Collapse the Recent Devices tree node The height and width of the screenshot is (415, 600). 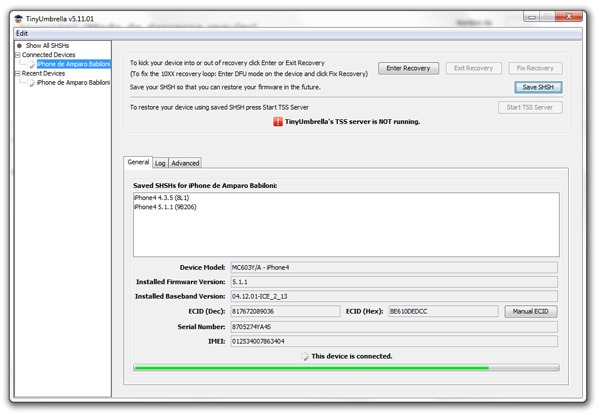click(x=17, y=73)
